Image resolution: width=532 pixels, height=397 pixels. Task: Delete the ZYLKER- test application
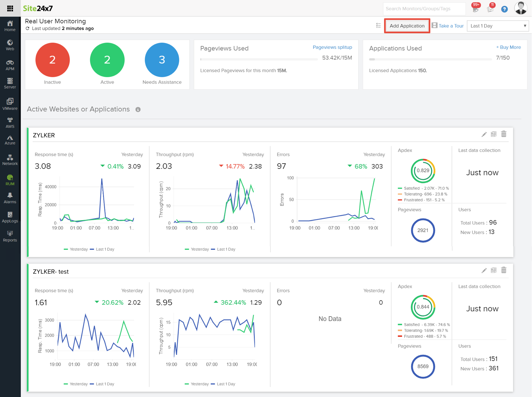pyautogui.click(x=504, y=270)
